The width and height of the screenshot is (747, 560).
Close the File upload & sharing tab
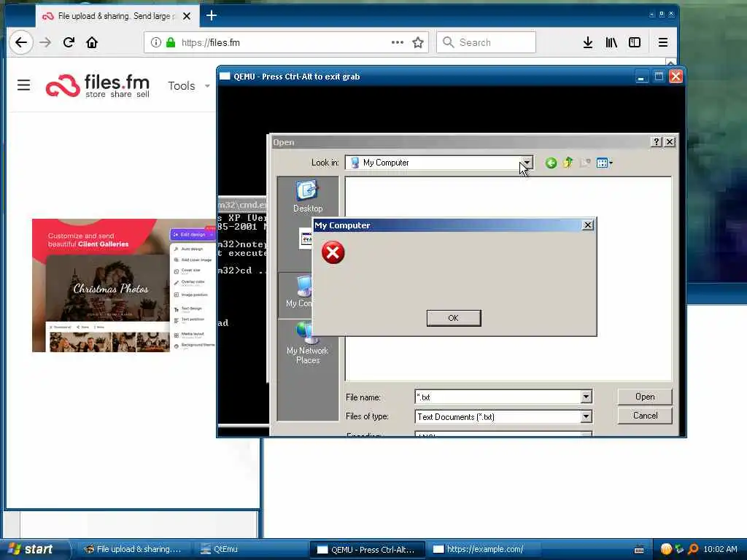pos(187,16)
